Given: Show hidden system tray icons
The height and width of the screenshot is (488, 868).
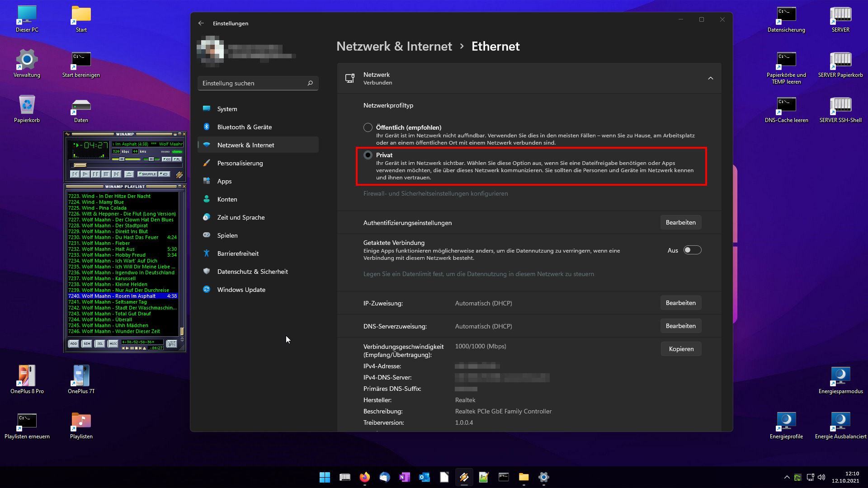Looking at the screenshot, I should click(787, 477).
